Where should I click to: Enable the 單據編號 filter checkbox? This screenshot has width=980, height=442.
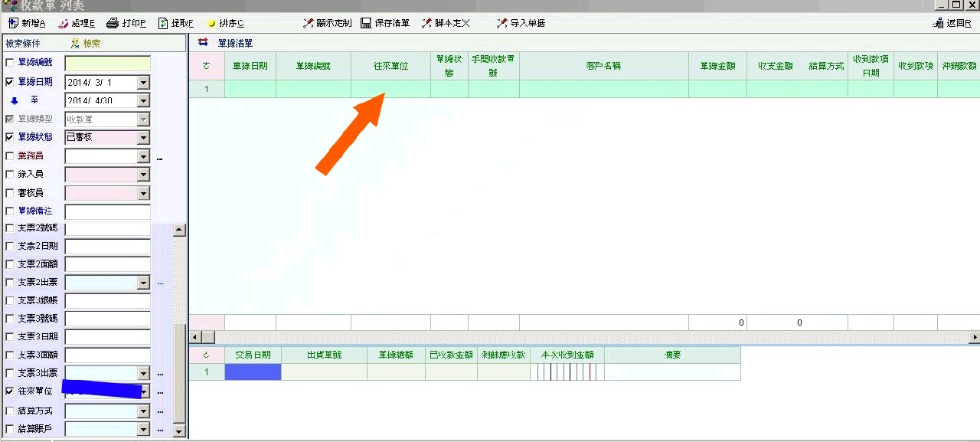coord(10,63)
